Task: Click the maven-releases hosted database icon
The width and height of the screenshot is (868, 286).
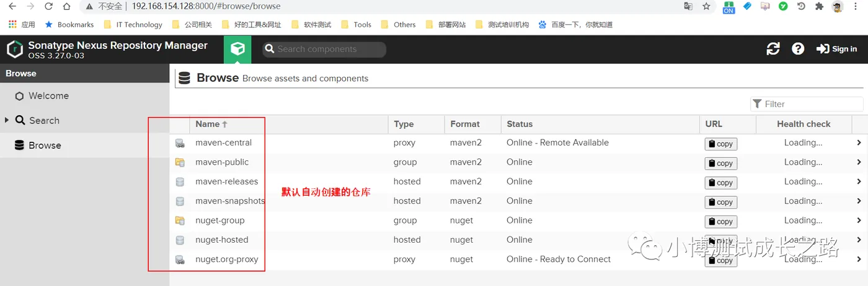Action: (180, 182)
